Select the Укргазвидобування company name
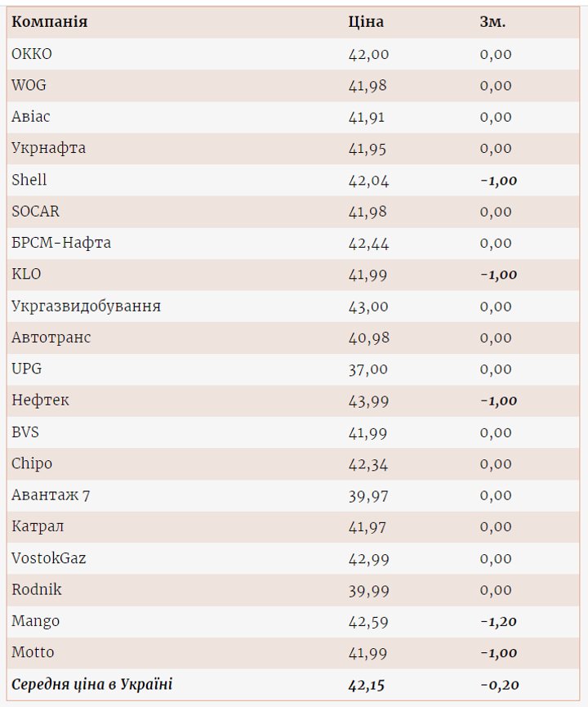This screenshot has width=588, height=707. [x=86, y=307]
